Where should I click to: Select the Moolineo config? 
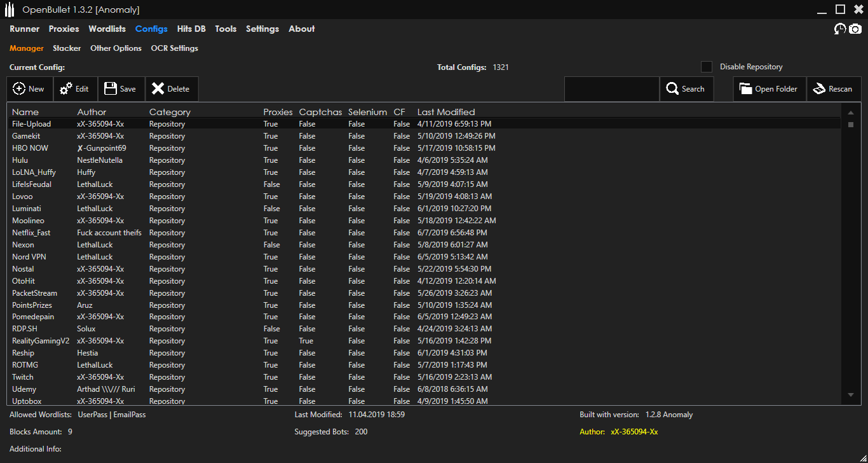click(x=425, y=221)
